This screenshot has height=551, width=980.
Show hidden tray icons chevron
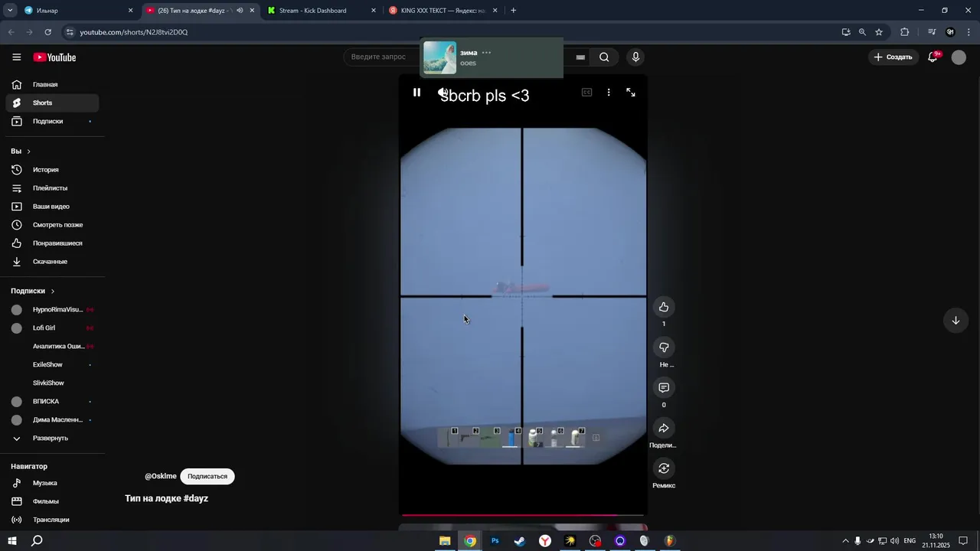coord(845,541)
